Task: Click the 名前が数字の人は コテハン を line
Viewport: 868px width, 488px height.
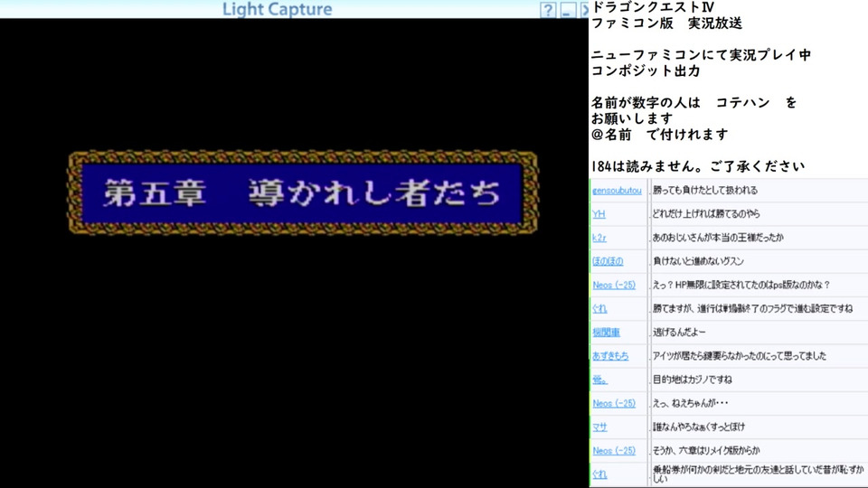Action: tap(694, 102)
